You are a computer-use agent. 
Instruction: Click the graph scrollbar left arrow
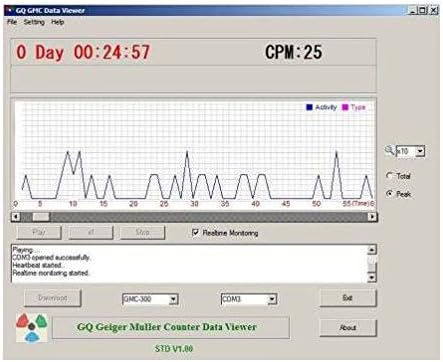[16, 217]
